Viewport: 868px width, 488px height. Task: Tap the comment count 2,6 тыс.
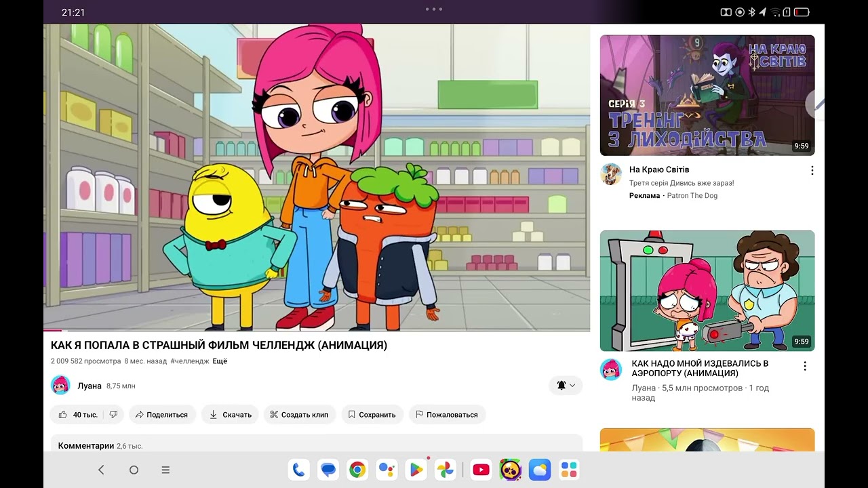coord(130,446)
